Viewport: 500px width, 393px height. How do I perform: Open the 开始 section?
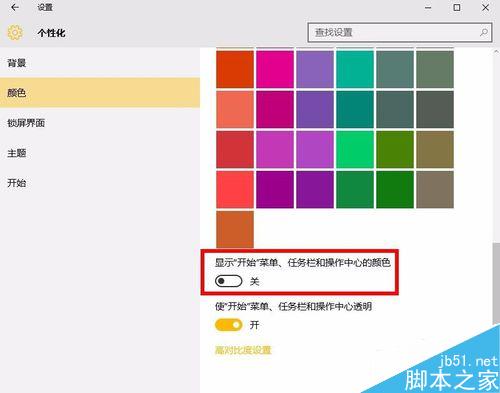click(100, 183)
